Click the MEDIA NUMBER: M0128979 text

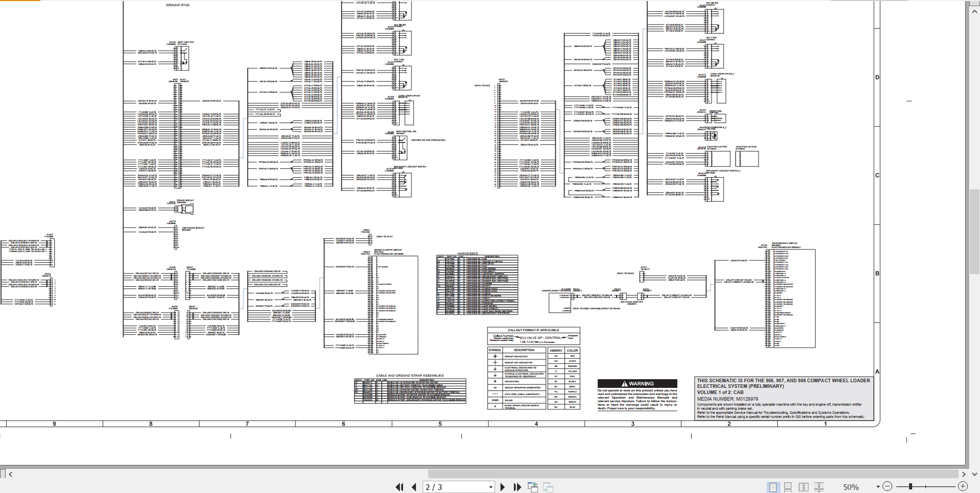click(727, 399)
